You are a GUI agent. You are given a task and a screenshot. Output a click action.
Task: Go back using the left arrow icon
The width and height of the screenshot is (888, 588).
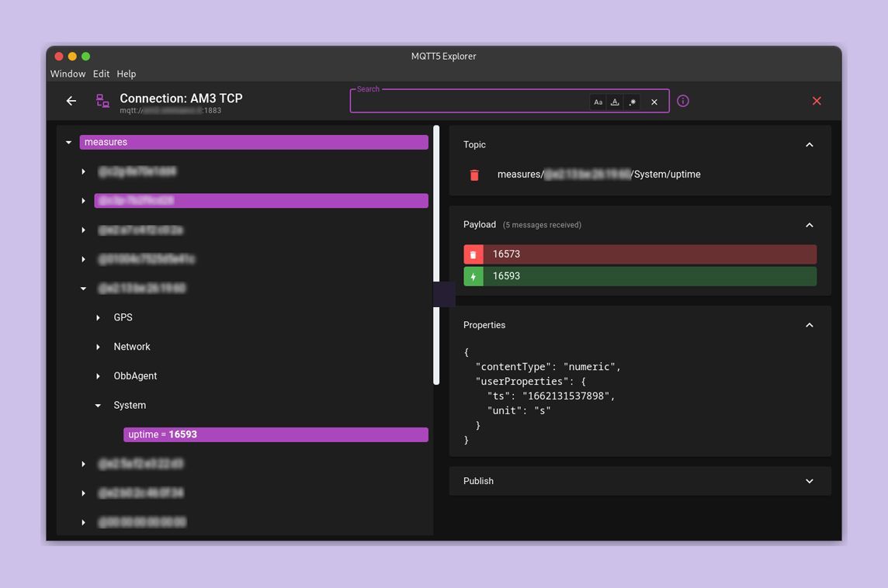(x=71, y=101)
